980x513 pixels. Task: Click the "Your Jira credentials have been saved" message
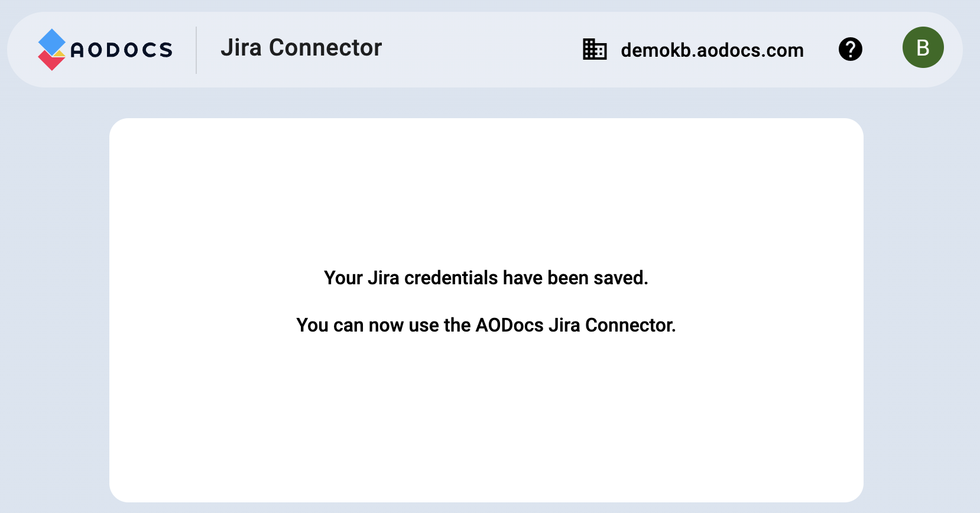tap(486, 278)
